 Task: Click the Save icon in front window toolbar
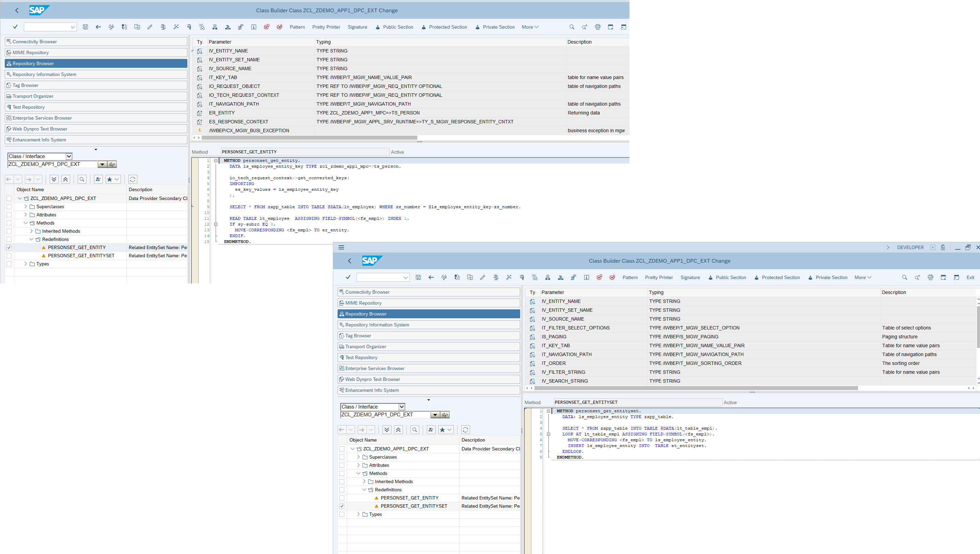tap(418, 277)
